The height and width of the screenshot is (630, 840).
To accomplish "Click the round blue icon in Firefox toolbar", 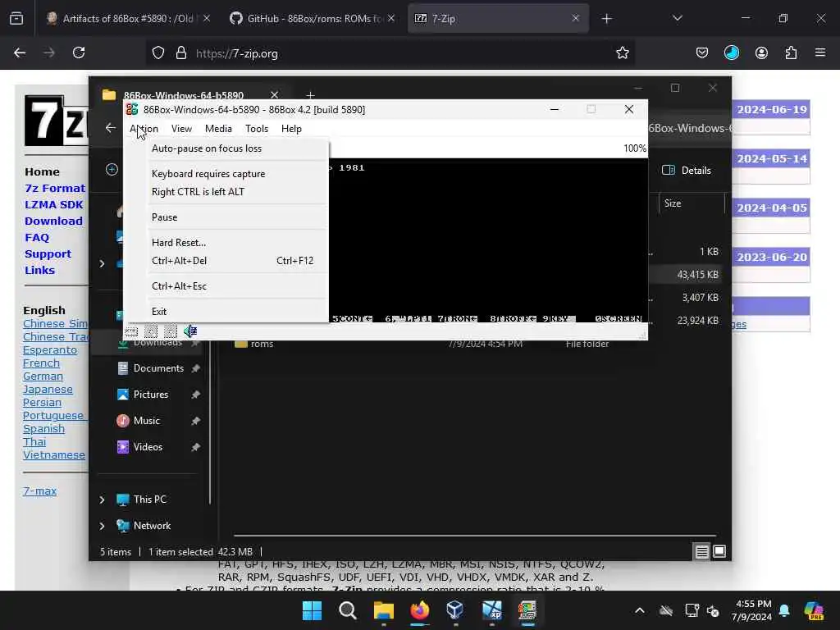I will point(731,53).
